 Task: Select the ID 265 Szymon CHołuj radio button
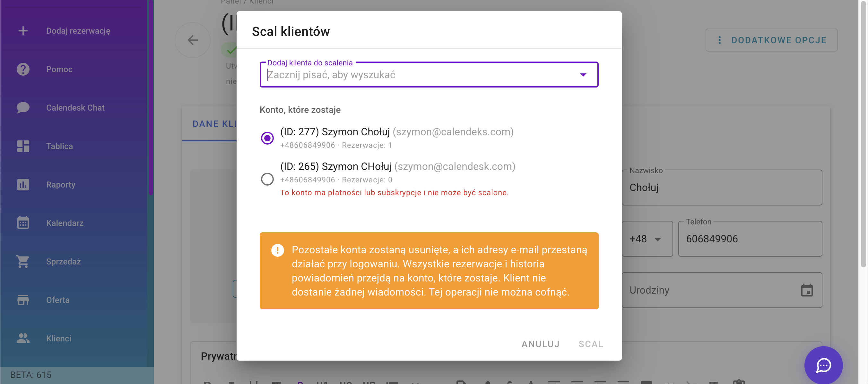pos(267,179)
